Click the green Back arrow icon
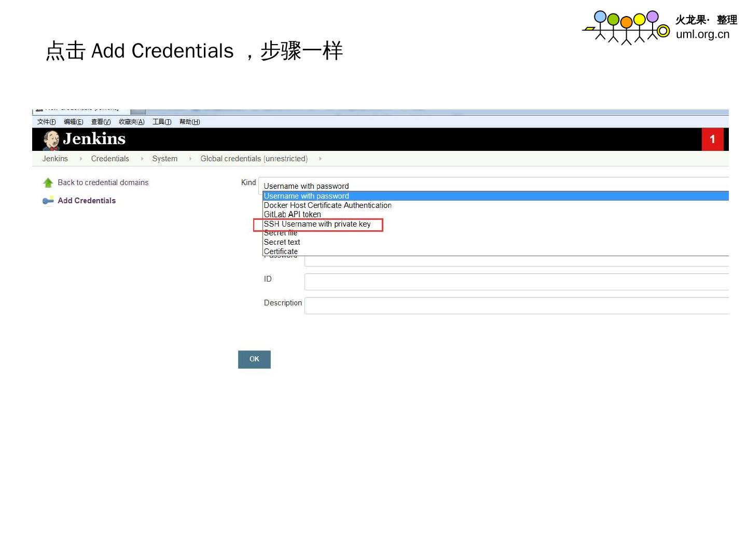The image size is (747, 560). coord(48,183)
